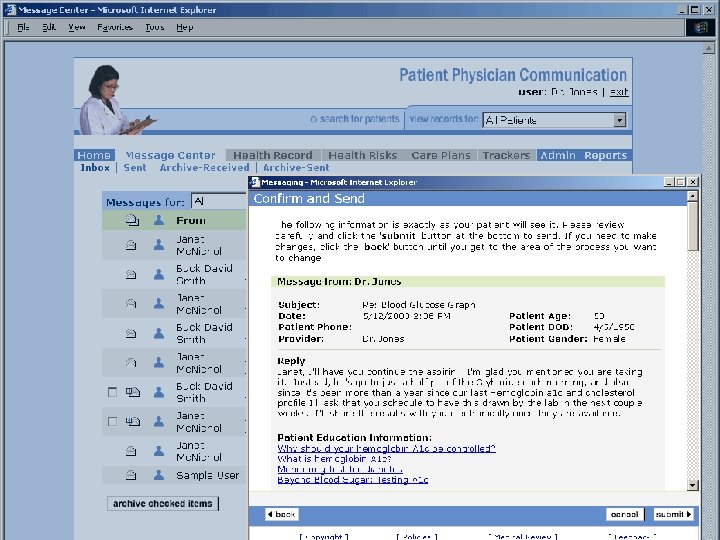Click person icon of second Buck David Smith row
The height and width of the screenshot is (540, 720).
[x=159, y=333]
